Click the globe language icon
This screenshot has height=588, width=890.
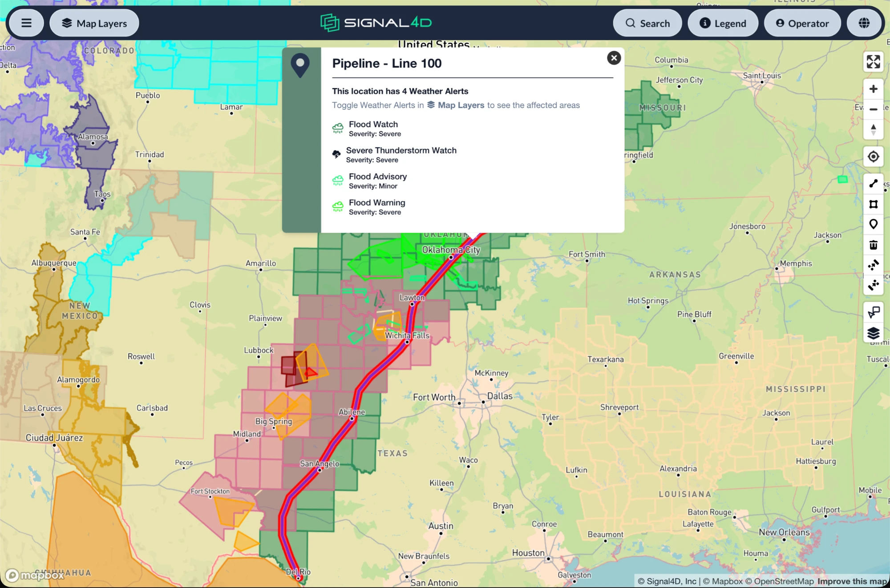click(864, 23)
